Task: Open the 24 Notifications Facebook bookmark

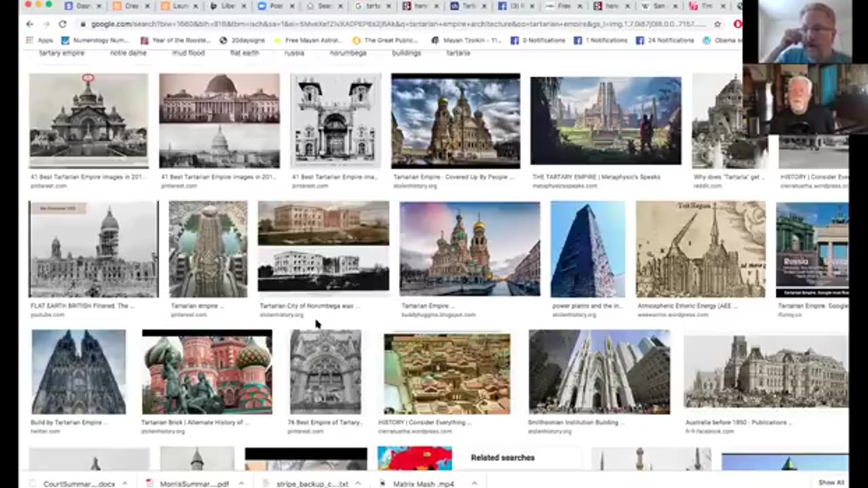Action: point(665,40)
